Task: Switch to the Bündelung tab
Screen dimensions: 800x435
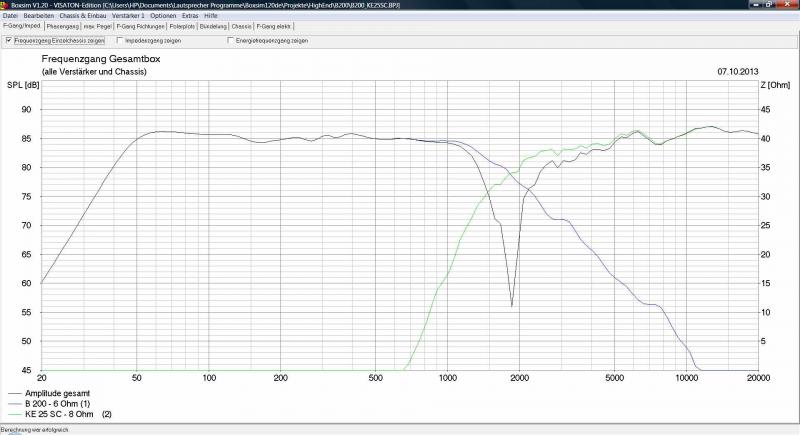Action: click(x=213, y=26)
